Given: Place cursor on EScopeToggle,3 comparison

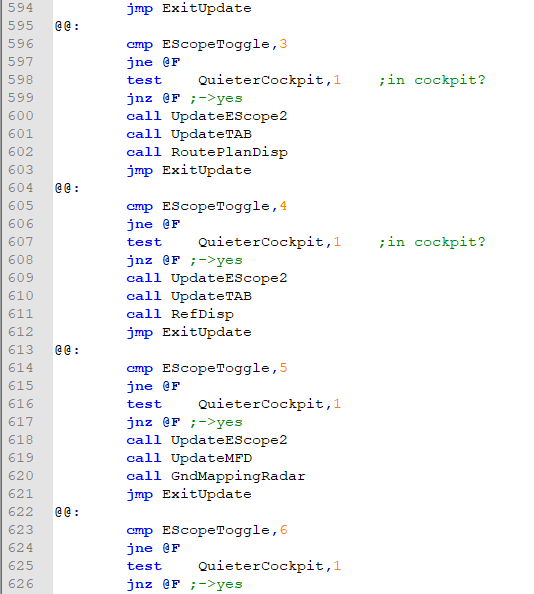Looking at the screenshot, I should click(225, 44).
